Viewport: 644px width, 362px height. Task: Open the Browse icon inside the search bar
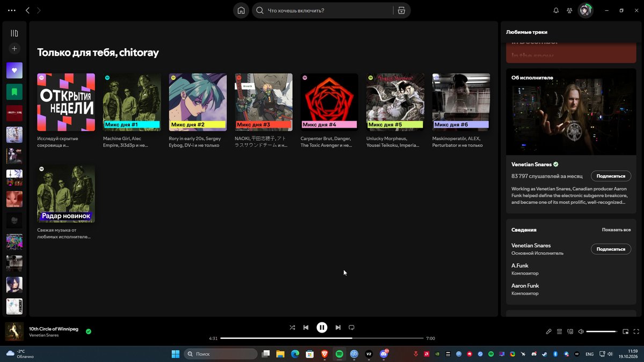[x=401, y=10]
